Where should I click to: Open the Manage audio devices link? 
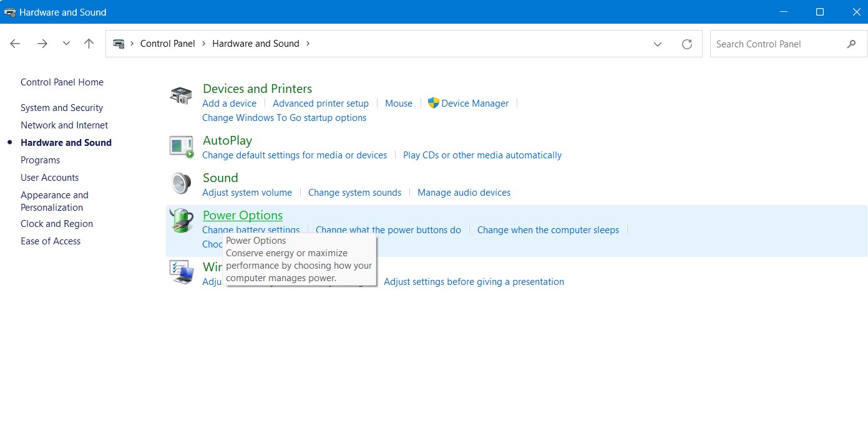tap(464, 193)
